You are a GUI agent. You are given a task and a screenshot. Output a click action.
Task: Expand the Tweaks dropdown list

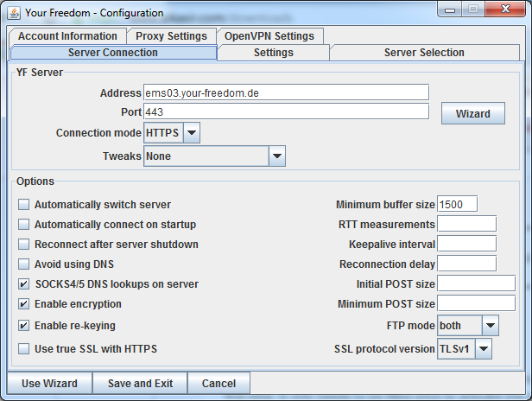(276, 156)
